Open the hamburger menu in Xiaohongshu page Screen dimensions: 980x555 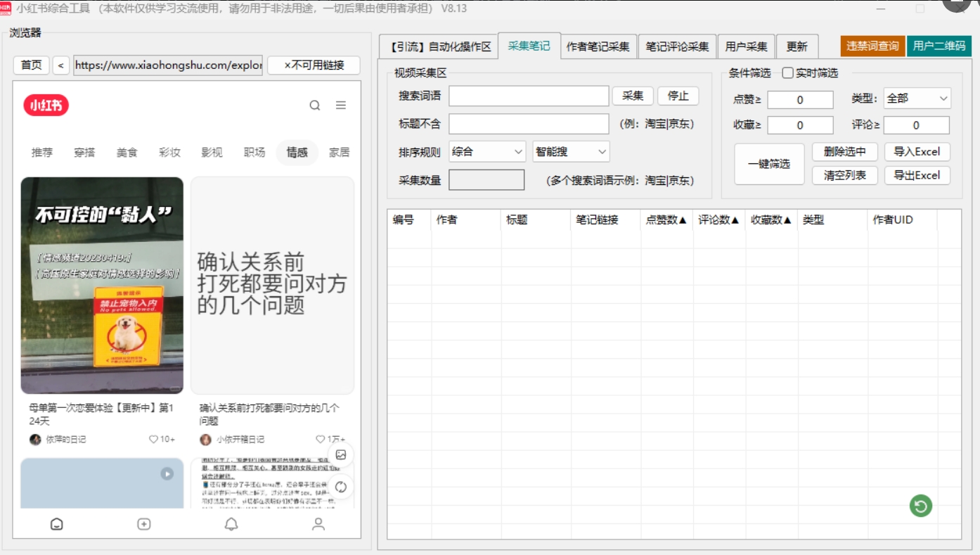coord(341,106)
